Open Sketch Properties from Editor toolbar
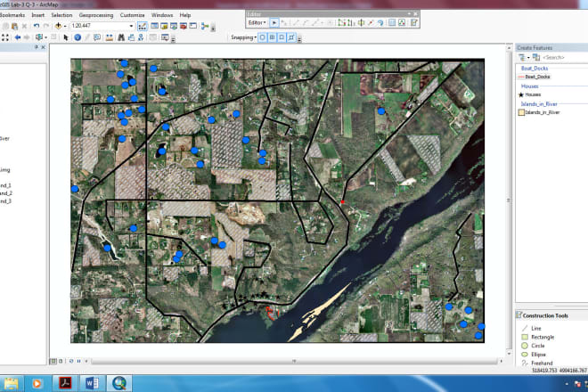 (x=402, y=23)
